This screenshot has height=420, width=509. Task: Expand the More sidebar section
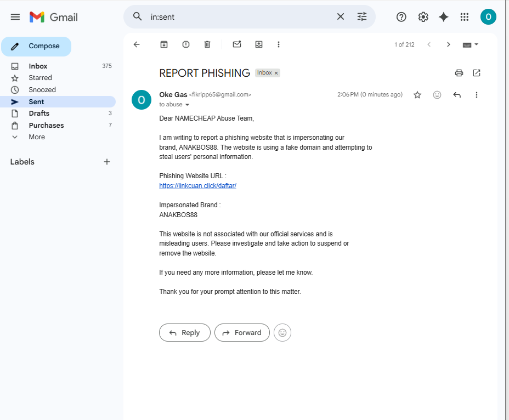58,137
